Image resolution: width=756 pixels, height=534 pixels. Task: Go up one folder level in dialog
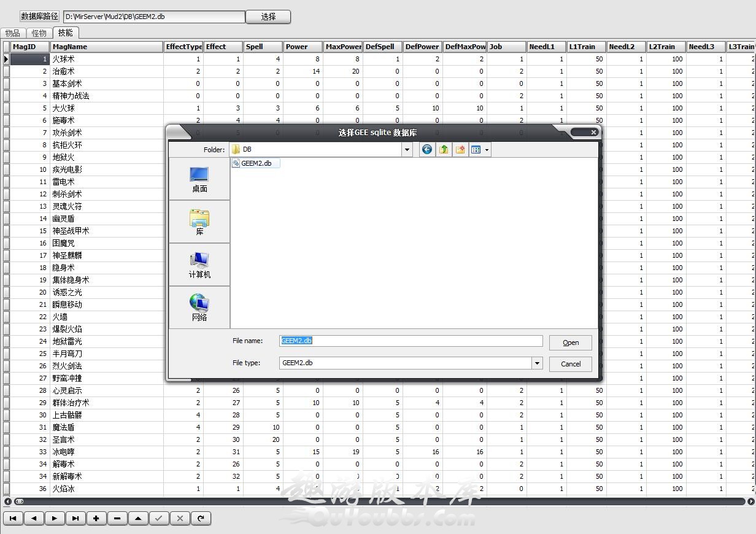[444, 149]
